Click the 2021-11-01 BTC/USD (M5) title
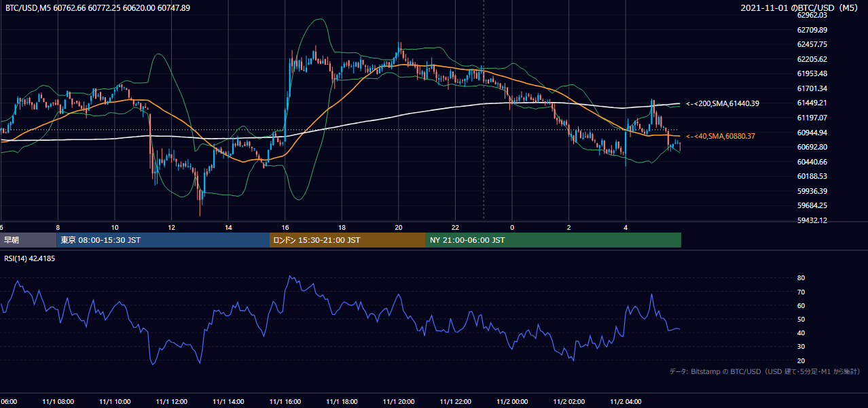868x408 pixels. click(x=801, y=8)
